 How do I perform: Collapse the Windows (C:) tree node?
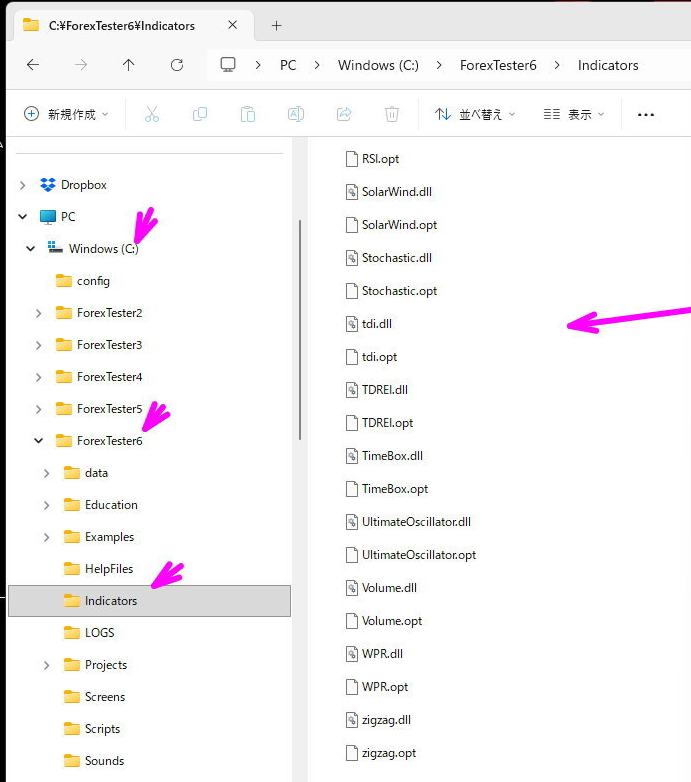(30, 248)
